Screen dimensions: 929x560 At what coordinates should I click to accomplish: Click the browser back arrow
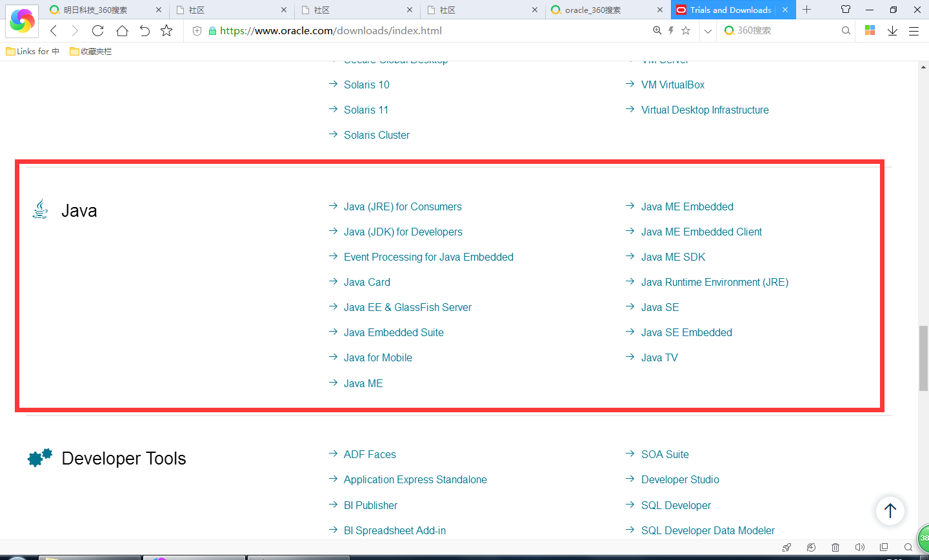point(54,30)
